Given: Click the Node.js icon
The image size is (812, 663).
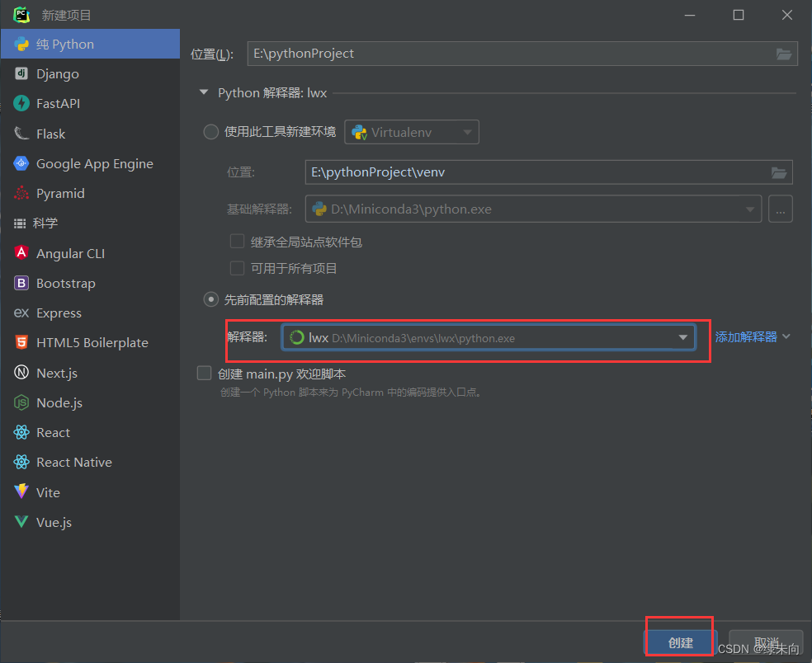Looking at the screenshot, I should [x=21, y=402].
